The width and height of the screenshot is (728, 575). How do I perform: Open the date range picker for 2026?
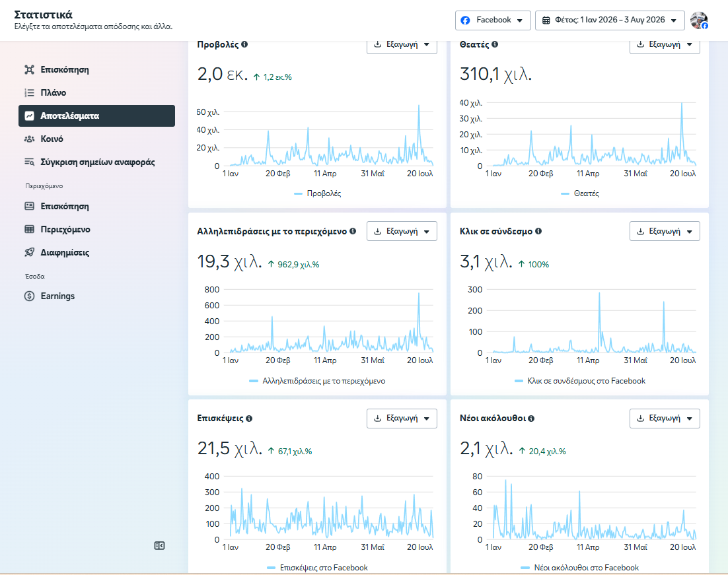610,20
